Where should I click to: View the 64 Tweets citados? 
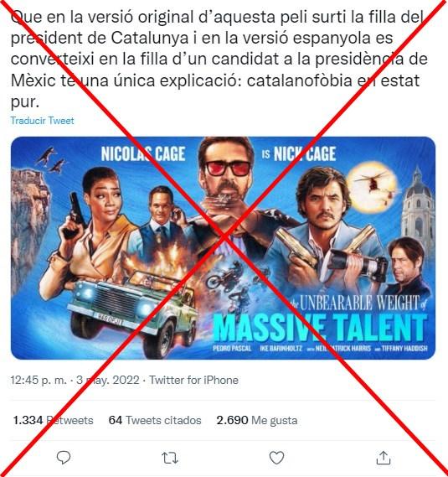(x=155, y=420)
